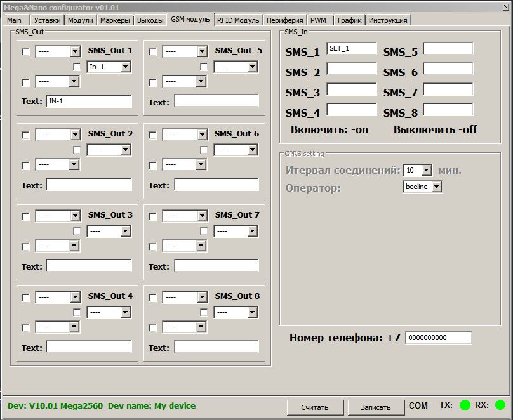Enable the middle checkbox in SMS_Out 5

pos(204,67)
